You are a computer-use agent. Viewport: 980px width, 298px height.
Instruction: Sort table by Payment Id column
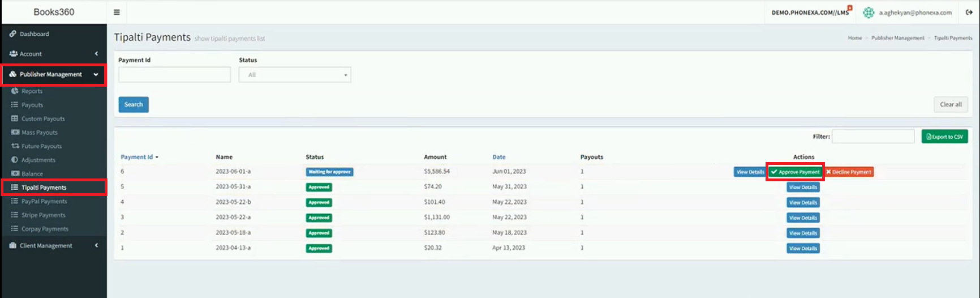pyautogui.click(x=137, y=157)
